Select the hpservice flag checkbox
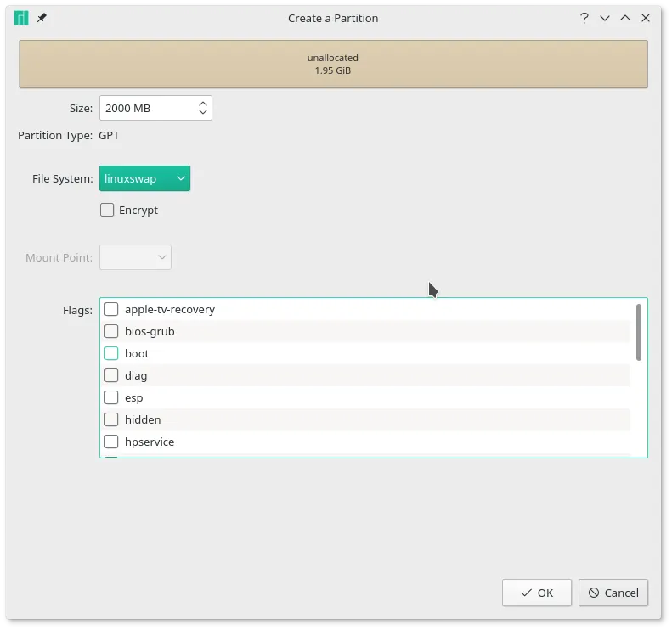672x630 pixels. (x=111, y=442)
